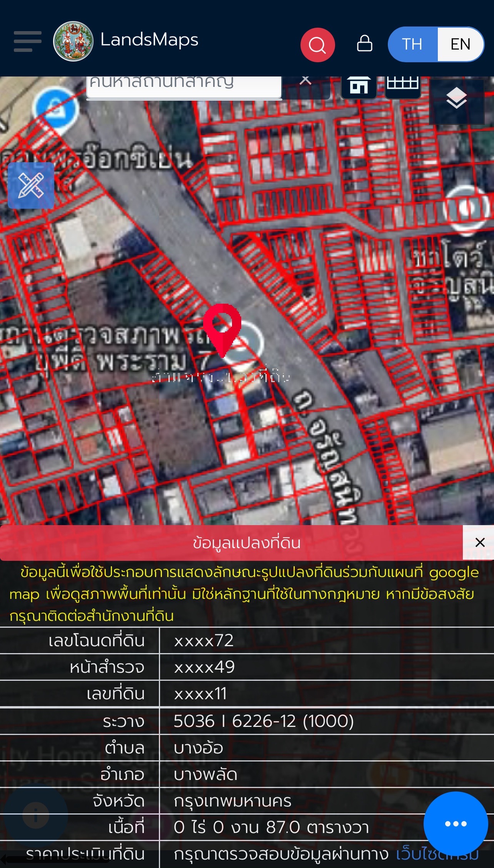Tap the เลขโฉนดที่ดิน row label
The width and height of the screenshot is (494, 868).
(97, 641)
